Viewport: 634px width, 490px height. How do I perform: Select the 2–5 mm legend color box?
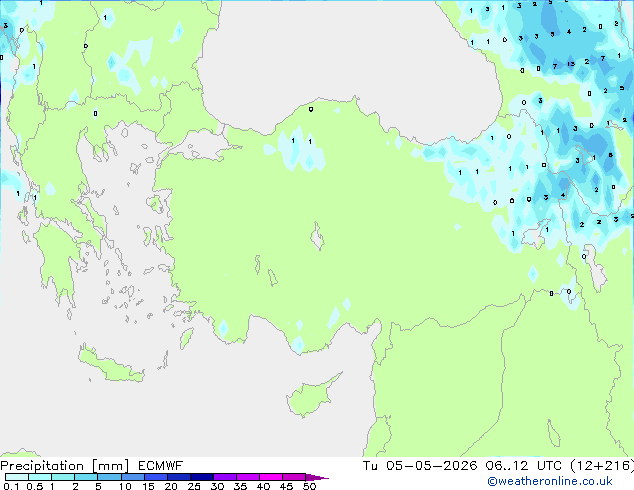[x=86, y=477]
